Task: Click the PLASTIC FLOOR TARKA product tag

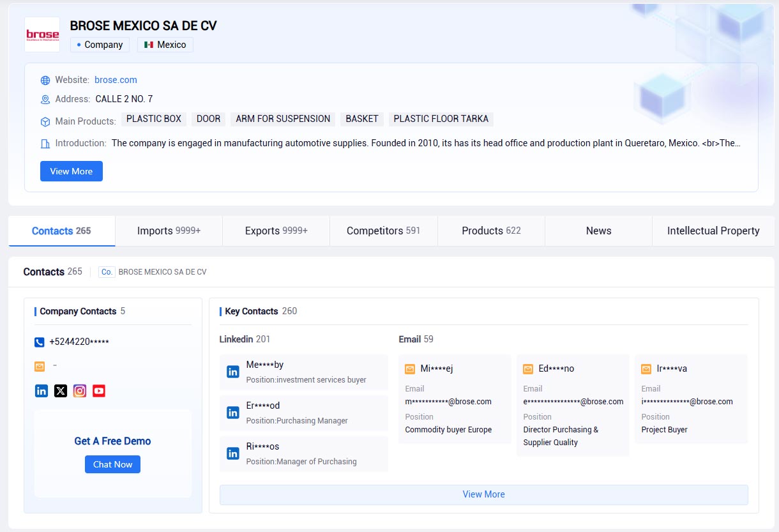Action: (441, 119)
